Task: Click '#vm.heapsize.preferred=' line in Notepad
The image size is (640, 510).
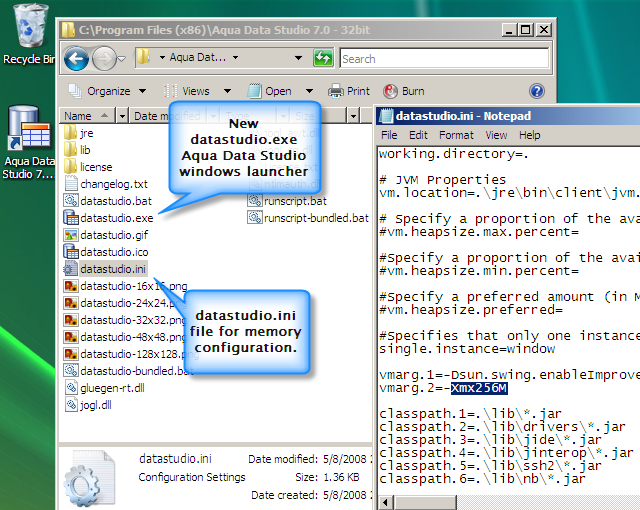Action: [471, 310]
